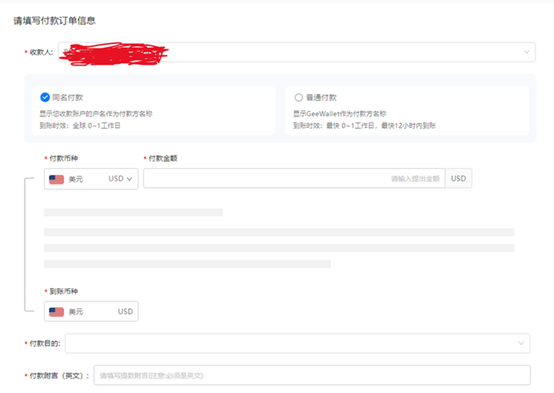Click the 美元 label in 到账币种 box
Screen dimensions: 554x393
coord(76,312)
